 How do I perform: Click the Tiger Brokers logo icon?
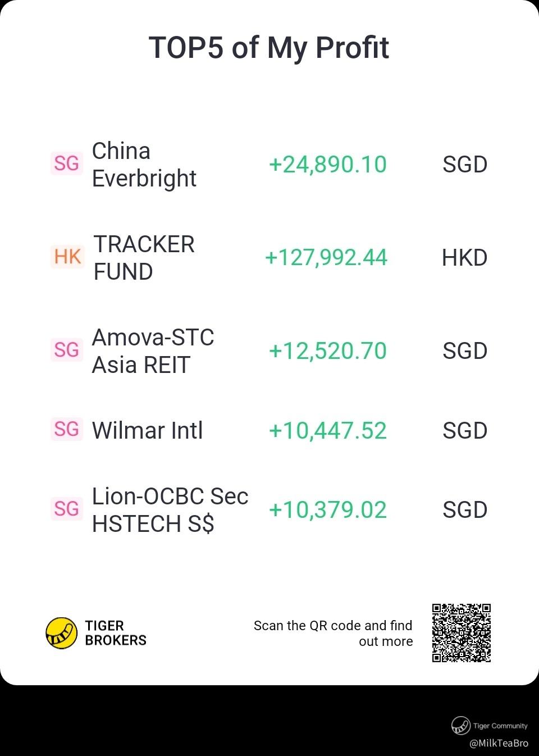click(x=61, y=633)
